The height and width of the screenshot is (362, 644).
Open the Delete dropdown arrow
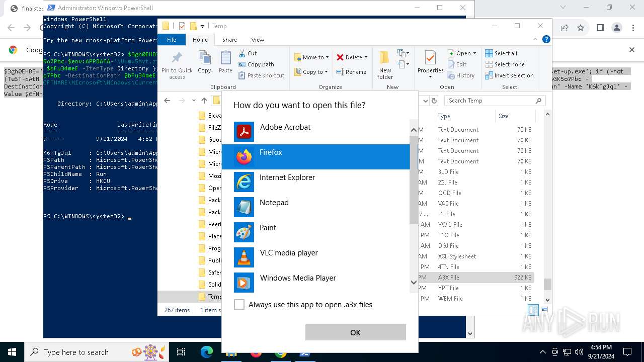pos(366,57)
